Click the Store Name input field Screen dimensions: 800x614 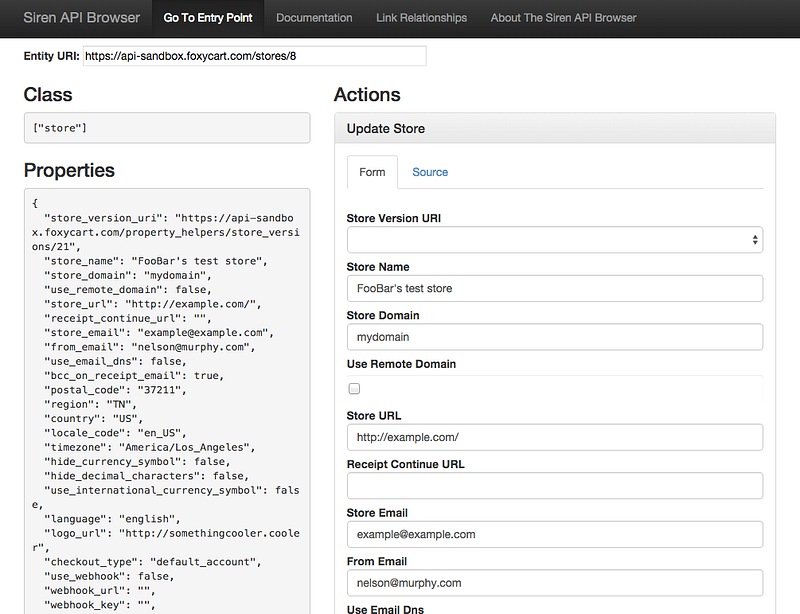[x=555, y=288]
